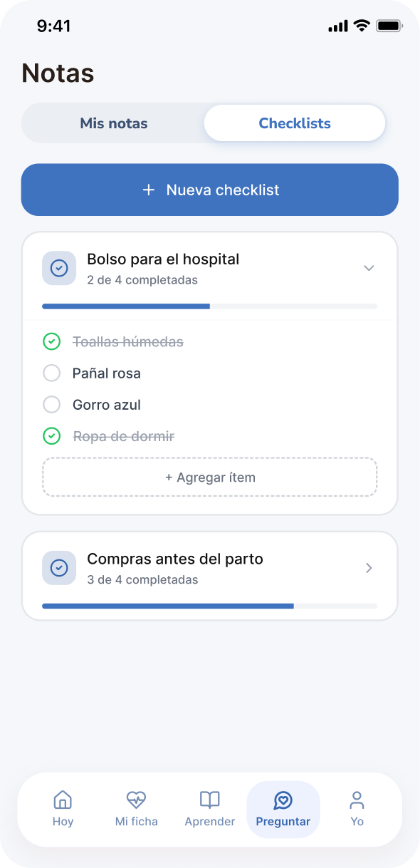
Task: Switch to the Mis notas tab
Action: pyautogui.click(x=114, y=123)
